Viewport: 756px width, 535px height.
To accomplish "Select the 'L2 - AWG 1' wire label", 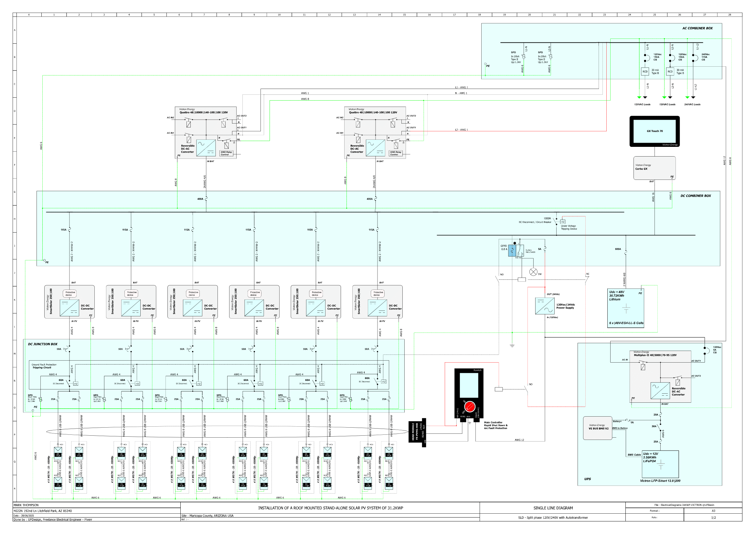I will (x=461, y=130).
